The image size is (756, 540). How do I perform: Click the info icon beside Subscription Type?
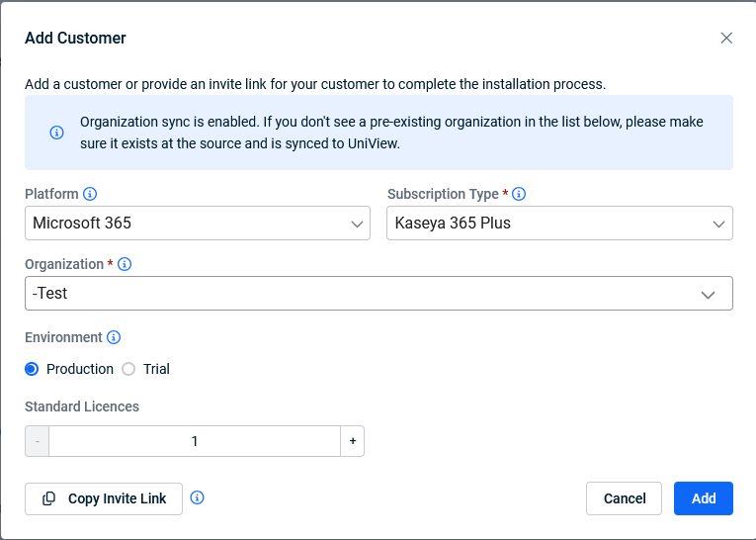click(x=519, y=194)
